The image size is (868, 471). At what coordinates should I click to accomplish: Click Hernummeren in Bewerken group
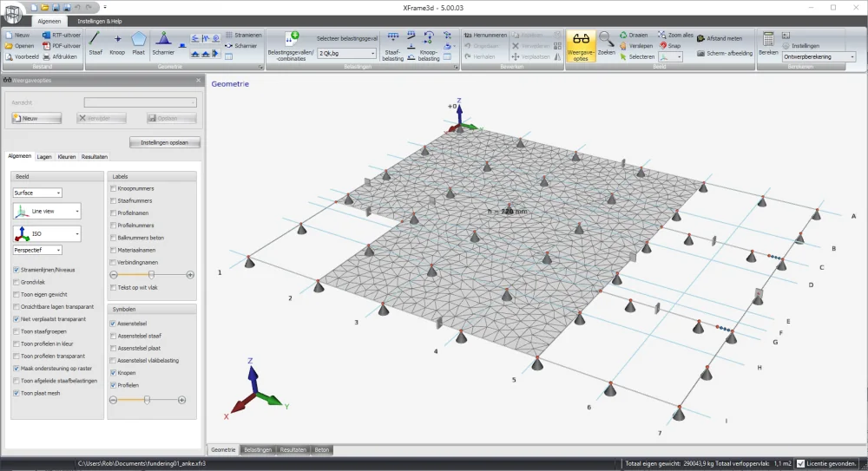[x=485, y=35]
